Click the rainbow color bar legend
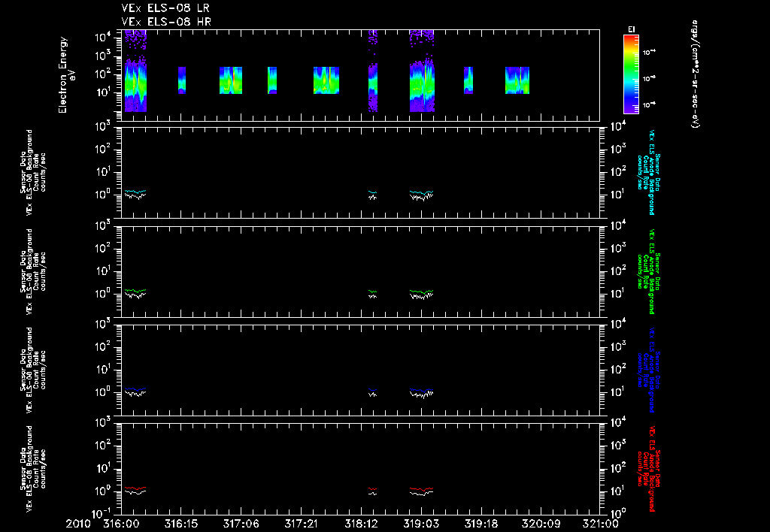This screenshot has height=532, width=770. point(631,74)
